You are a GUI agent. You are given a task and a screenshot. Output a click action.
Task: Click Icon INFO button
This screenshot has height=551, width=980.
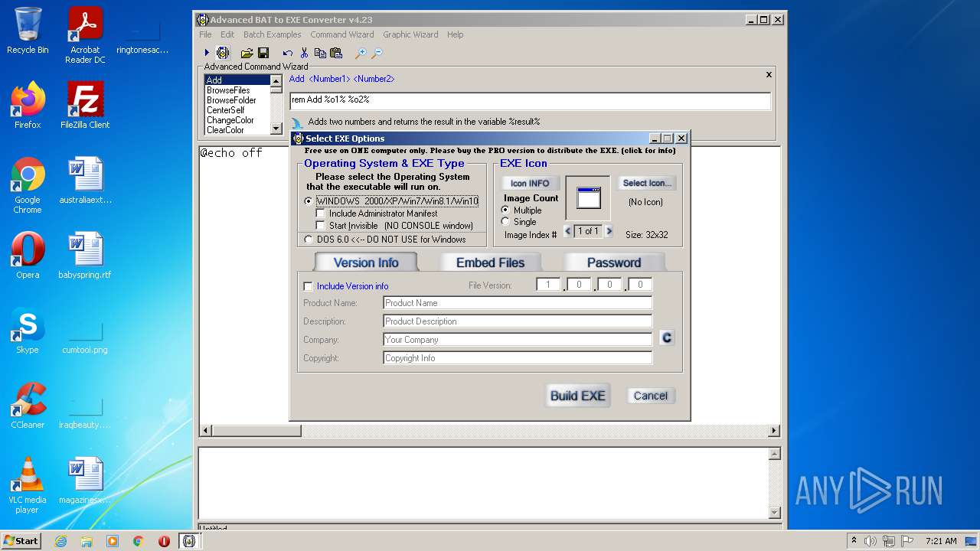[x=530, y=183]
